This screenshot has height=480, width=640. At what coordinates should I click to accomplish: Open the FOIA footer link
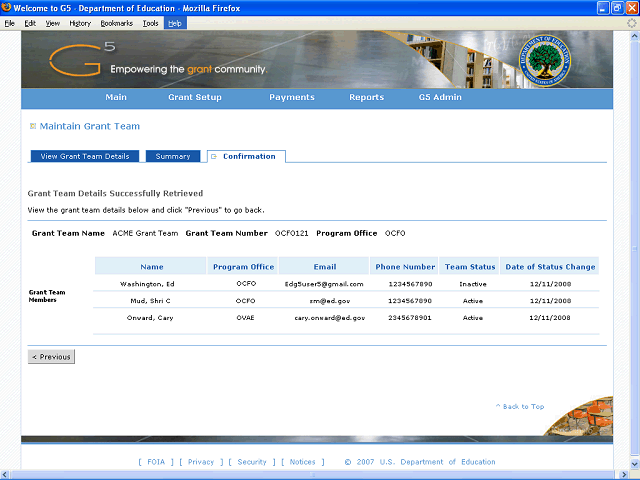click(157, 462)
